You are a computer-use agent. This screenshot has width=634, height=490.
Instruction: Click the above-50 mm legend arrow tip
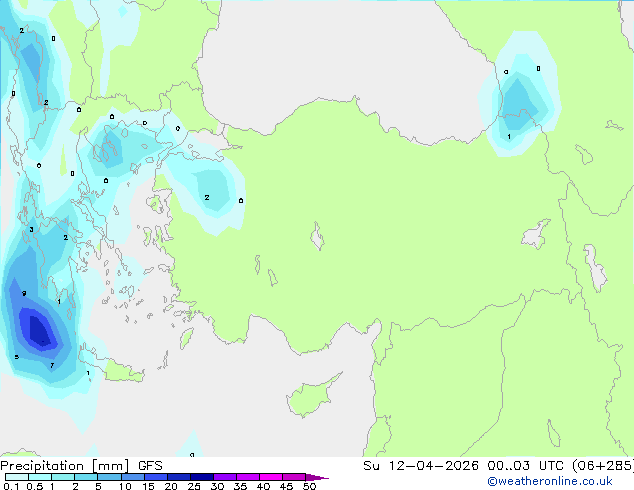click(x=317, y=477)
